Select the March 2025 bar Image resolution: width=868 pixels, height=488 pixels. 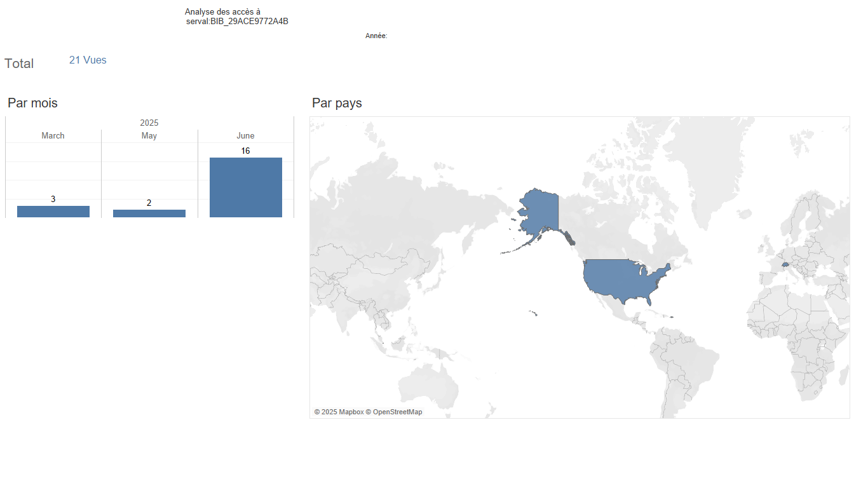(x=53, y=212)
